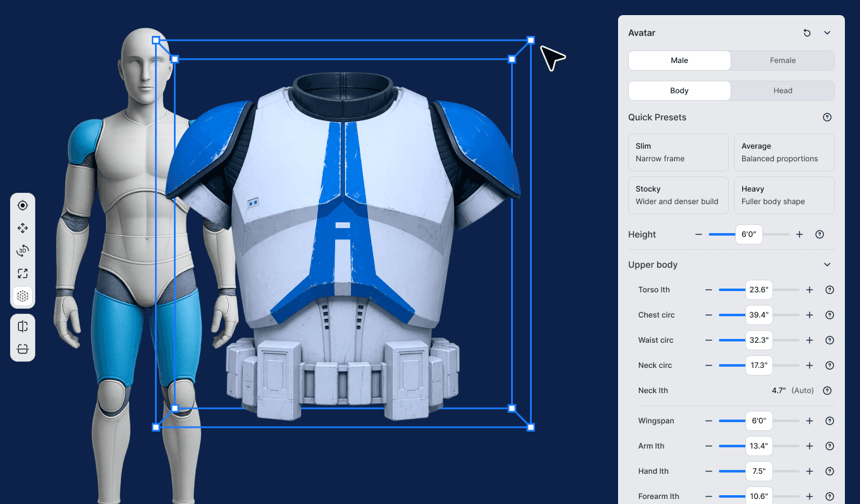Decrease Neck circ value
860x504 pixels.
pyautogui.click(x=709, y=365)
